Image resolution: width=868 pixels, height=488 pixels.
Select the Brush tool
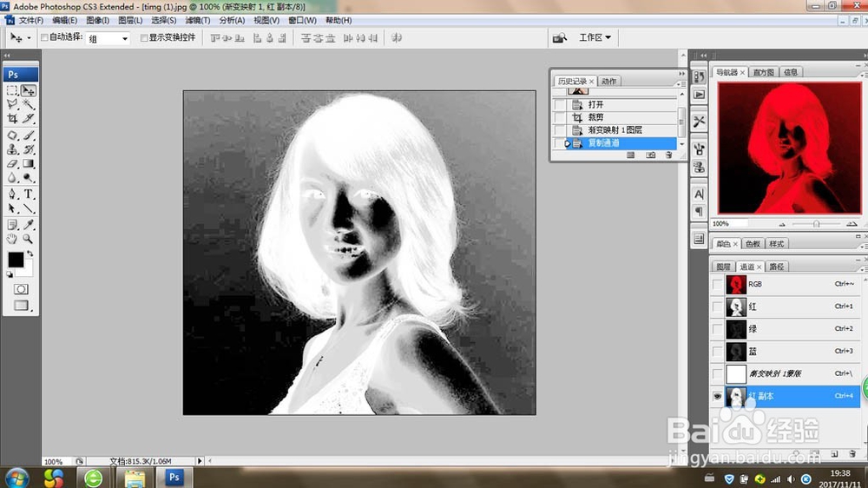click(29, 135)
